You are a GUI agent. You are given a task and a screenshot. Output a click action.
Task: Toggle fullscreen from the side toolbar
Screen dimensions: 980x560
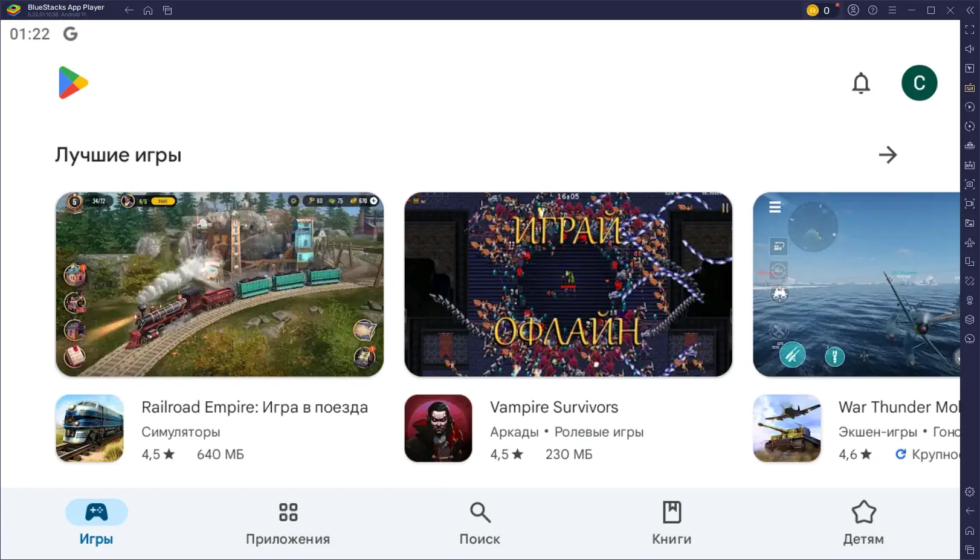(x=970, y=30)
